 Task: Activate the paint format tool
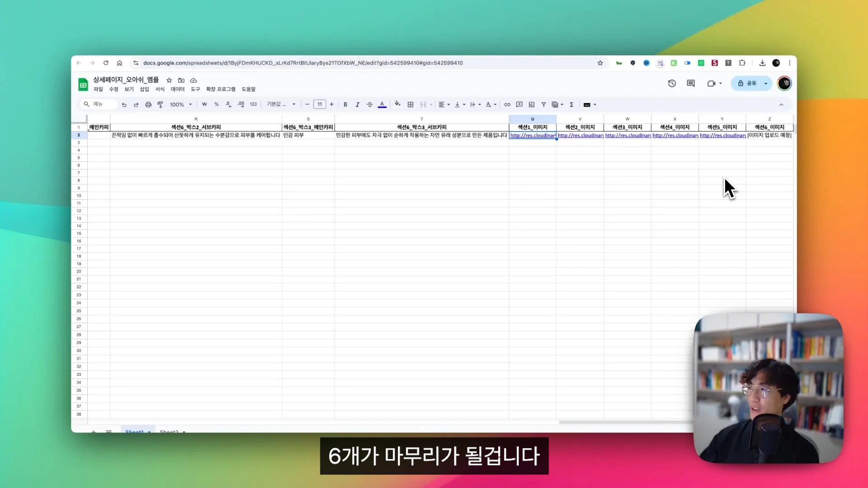160,104
